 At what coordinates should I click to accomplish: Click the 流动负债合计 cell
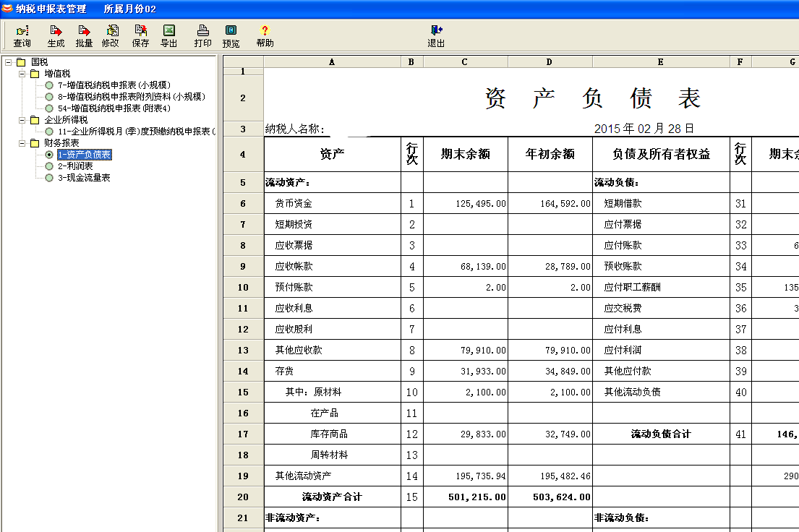pyautogui.click(x=661, y=434)
